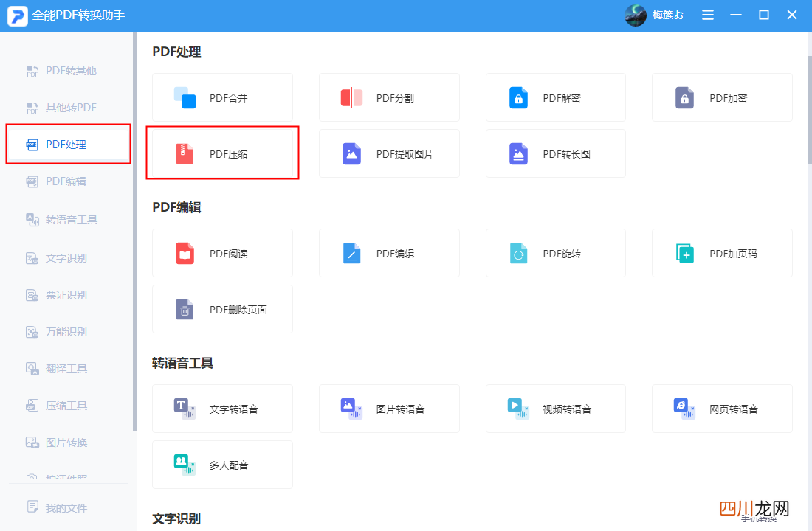Click the sidebar vertical scrollbar
This screenshot has height=531, width=812.
pyautogui.click(x=135, y=232)
